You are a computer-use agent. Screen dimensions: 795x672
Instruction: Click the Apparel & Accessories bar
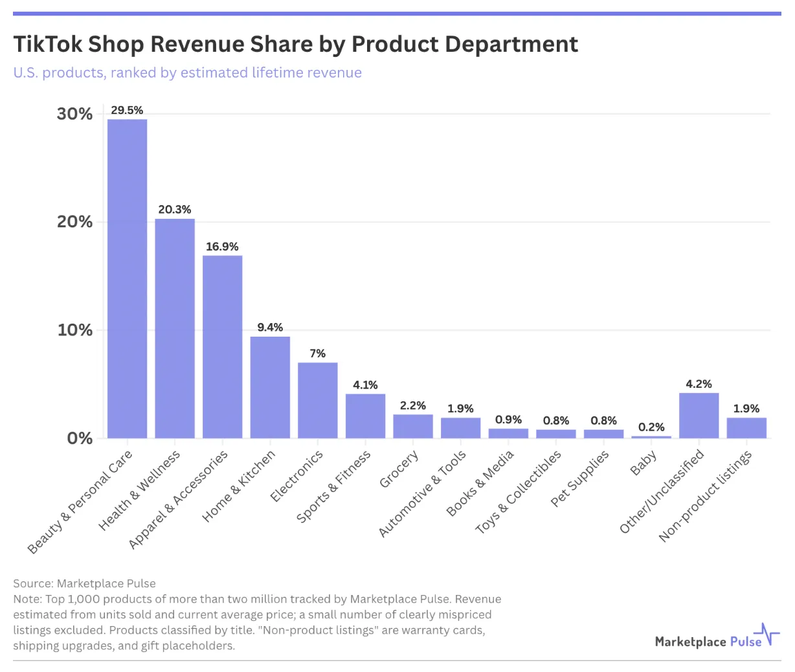223,347
